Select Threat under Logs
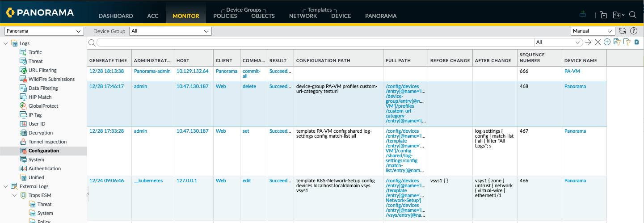The height and width of the screenshot is (223, 644). (36, 61)
